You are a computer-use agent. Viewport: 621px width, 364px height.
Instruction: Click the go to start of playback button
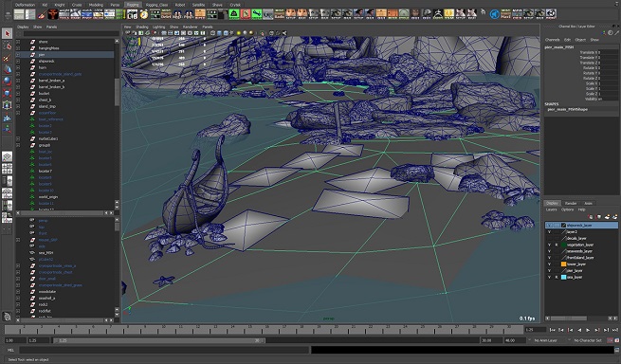pyautogui.click(x=553, y=330)
